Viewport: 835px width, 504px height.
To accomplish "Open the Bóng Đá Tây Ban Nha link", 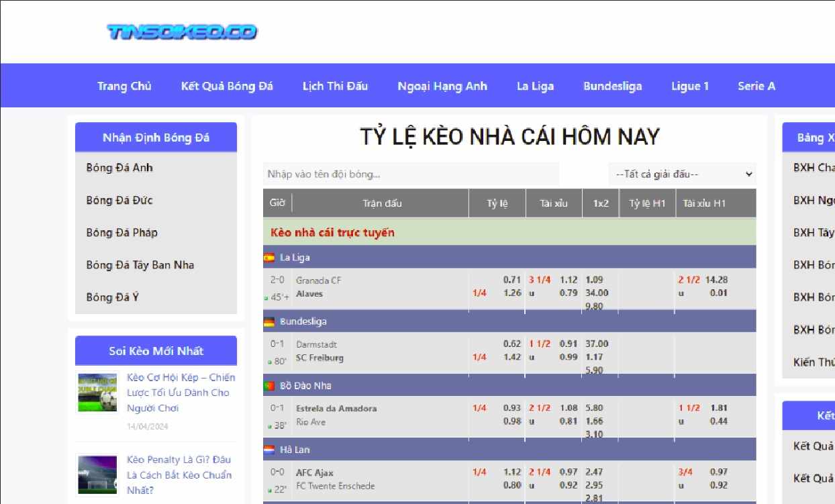I will tap(139, 265).
